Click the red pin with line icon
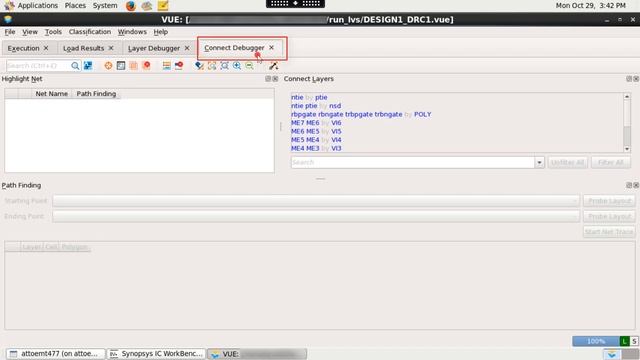This screenshot has height=360, width=640. [179, 66]
